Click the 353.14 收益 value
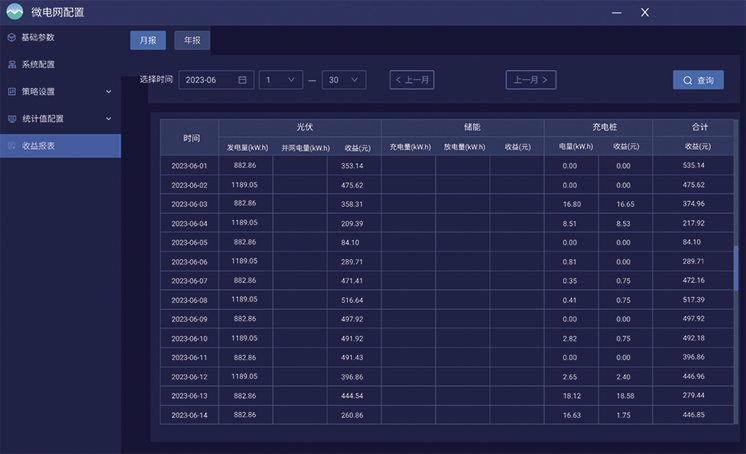 352,166
